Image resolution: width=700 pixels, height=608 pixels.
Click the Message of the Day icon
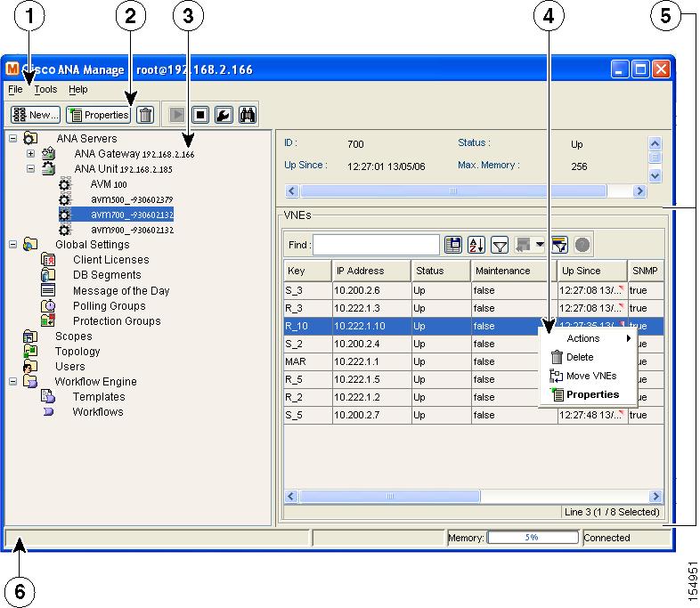click(x=48, y=290)
